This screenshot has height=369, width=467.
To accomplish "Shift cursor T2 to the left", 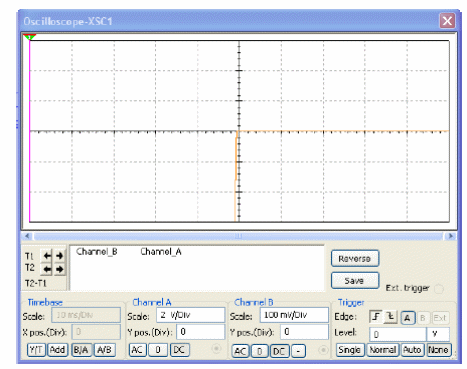I will click(x=47, y=269).
